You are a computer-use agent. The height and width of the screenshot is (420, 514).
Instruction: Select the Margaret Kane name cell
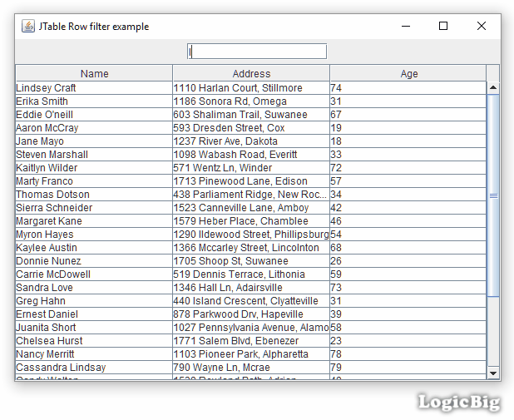(49, 221)
